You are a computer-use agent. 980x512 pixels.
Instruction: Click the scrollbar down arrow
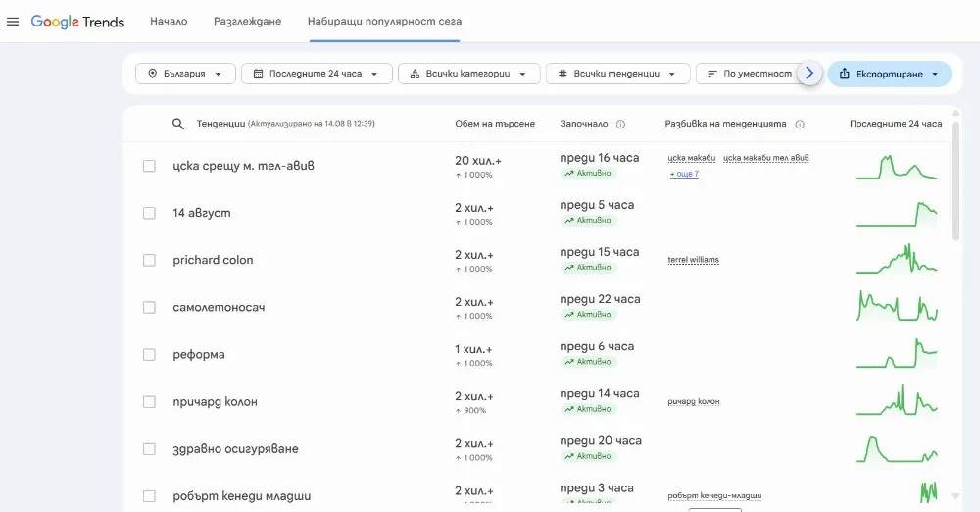pos(955,496)
